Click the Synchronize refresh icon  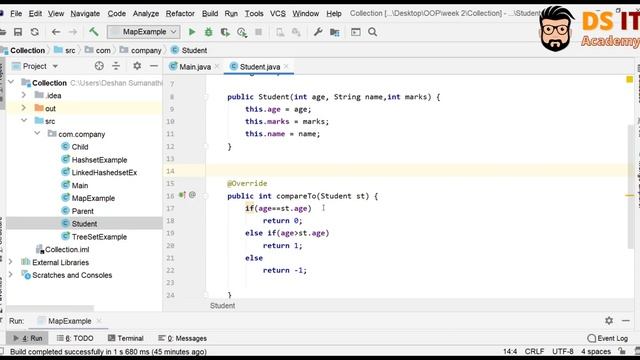(x=35, y=32)
